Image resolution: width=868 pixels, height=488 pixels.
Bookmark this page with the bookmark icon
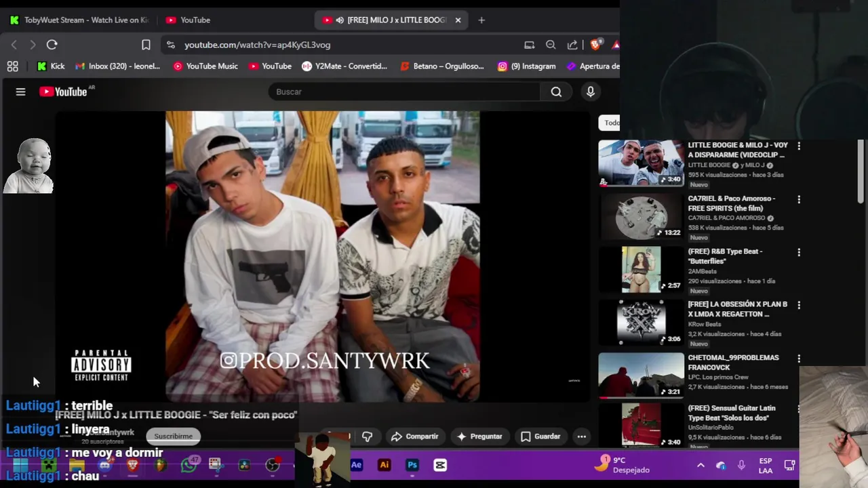coord(146,45)
